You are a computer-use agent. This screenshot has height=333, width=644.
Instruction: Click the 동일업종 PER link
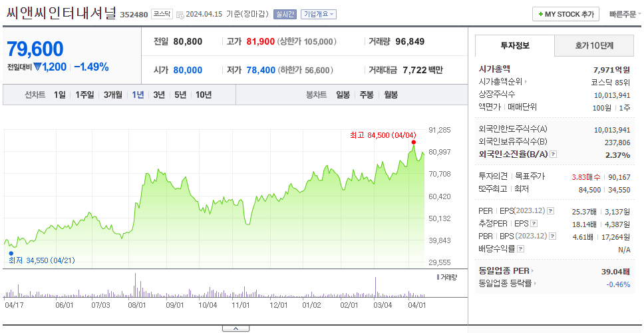(504, 271)
